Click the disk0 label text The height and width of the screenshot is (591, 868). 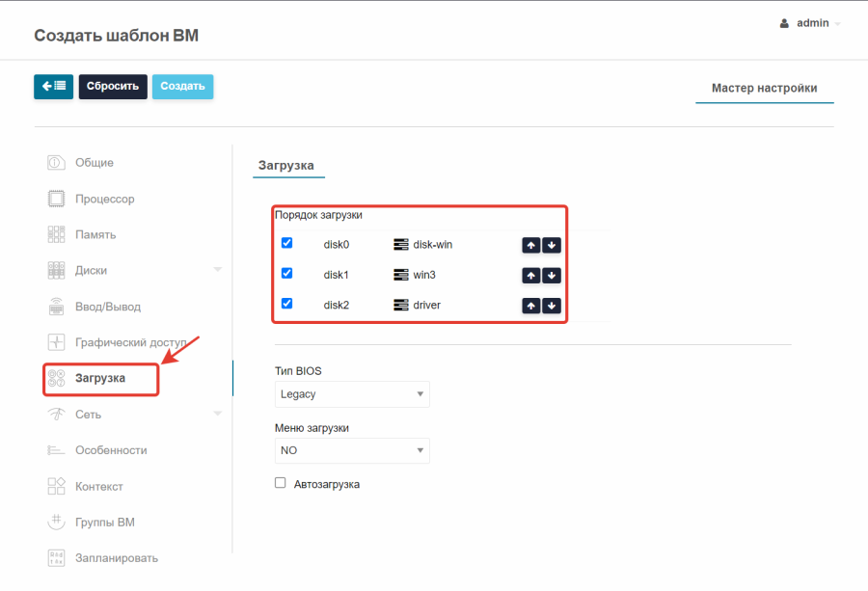tap(337, 245)
